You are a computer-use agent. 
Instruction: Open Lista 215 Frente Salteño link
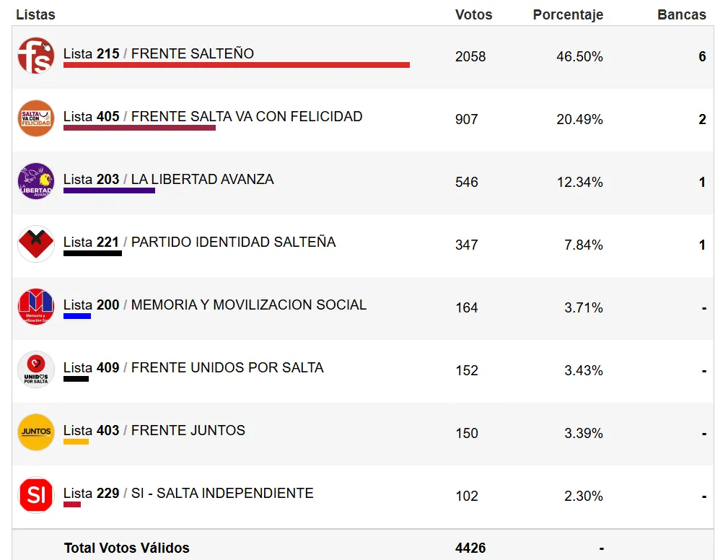[x=159, y=54]
